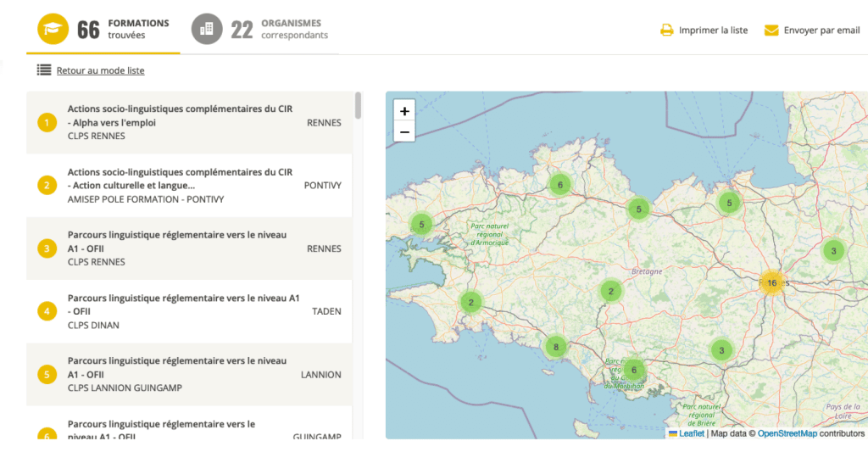Click the envelope email icon
Viewport: 868px width, 452px height.
[771, 30]
